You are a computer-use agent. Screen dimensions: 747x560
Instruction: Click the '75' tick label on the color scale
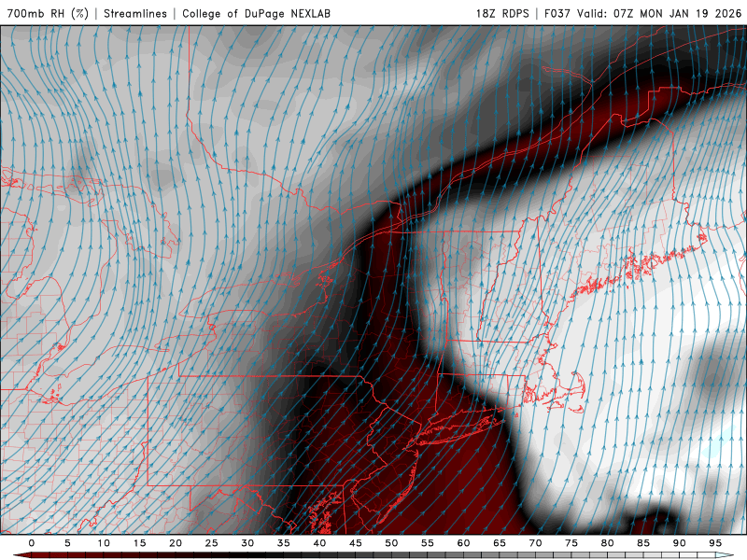pos(571,543)
